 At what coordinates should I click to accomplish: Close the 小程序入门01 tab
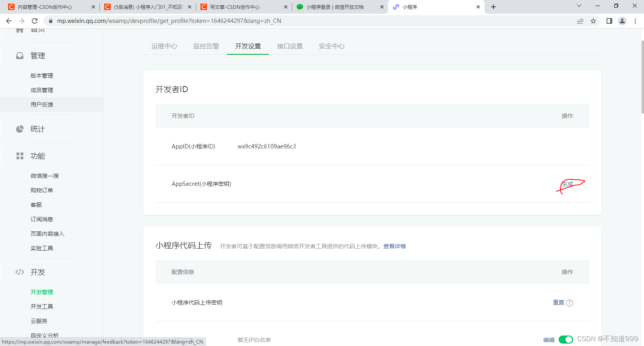pyautogui.click(x=190, y=7)
